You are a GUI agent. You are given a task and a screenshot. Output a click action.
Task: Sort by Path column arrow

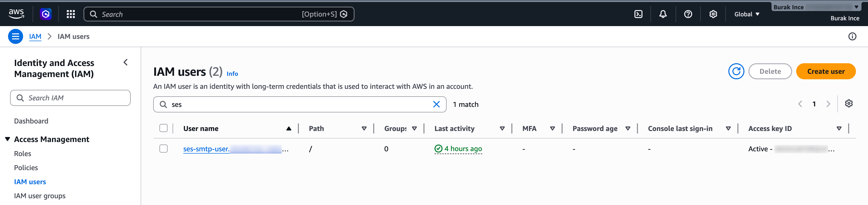[x=364, y=128]
